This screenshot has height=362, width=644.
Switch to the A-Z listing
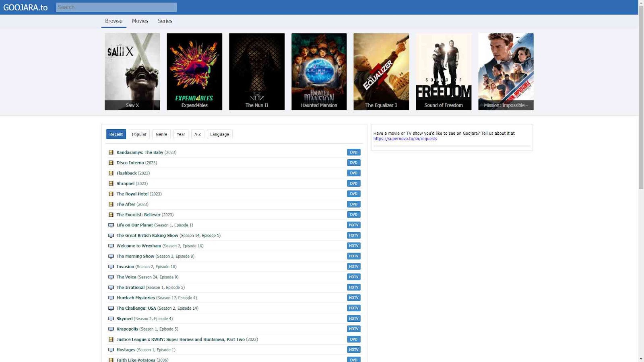[198, 134]
